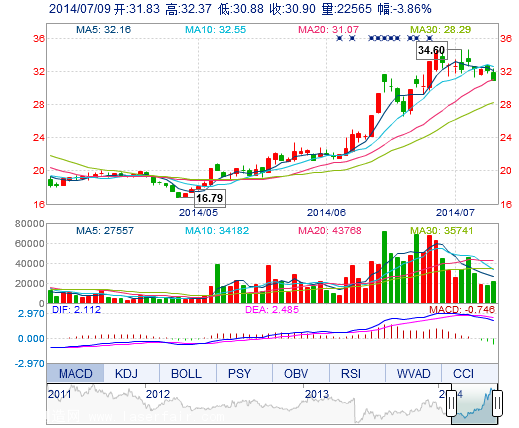Viewport: 519px width, 428px height.
Task: Select the 16.79 low price label
Action: (209, 198)
